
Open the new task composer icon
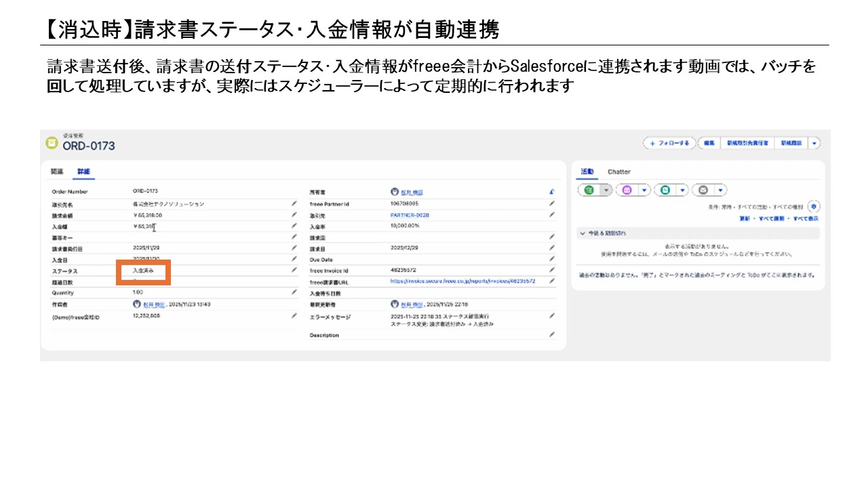[589, 190]
